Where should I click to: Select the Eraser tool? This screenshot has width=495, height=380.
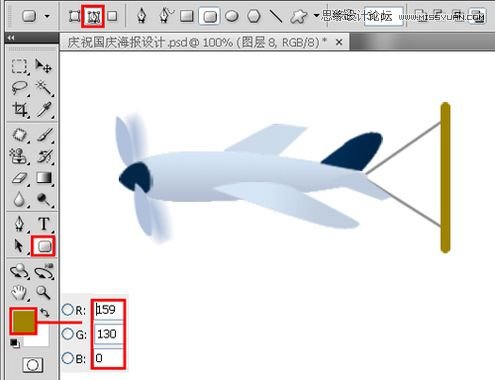pos(19,178)
